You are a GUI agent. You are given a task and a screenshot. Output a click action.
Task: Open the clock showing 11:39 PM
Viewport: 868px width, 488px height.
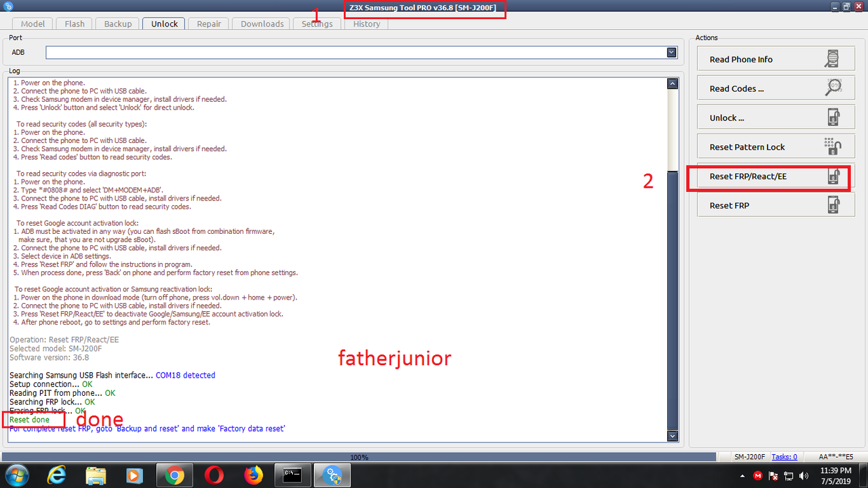pyautogui.click(x=835, y=475)
